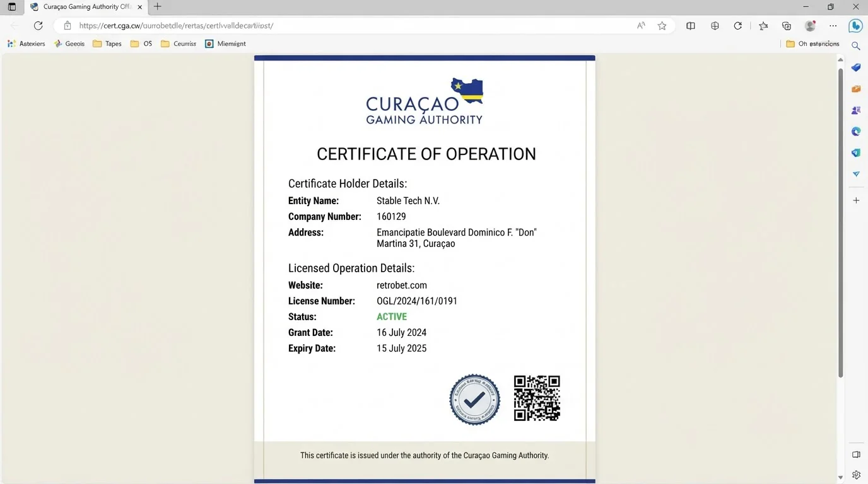Click the blue circular swirl sidebar icon
868x484 pixels.
click(x=856, y=132)
